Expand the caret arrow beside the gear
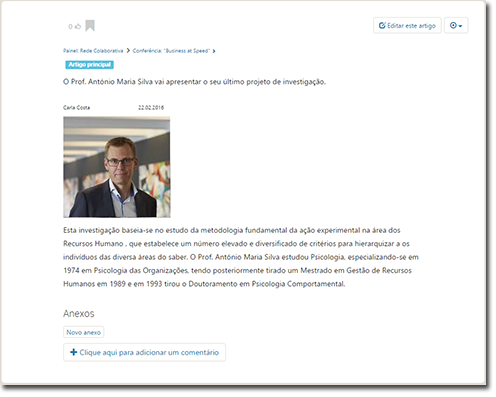The height and width of the screenshot is (397, 496). pos(460,26)
